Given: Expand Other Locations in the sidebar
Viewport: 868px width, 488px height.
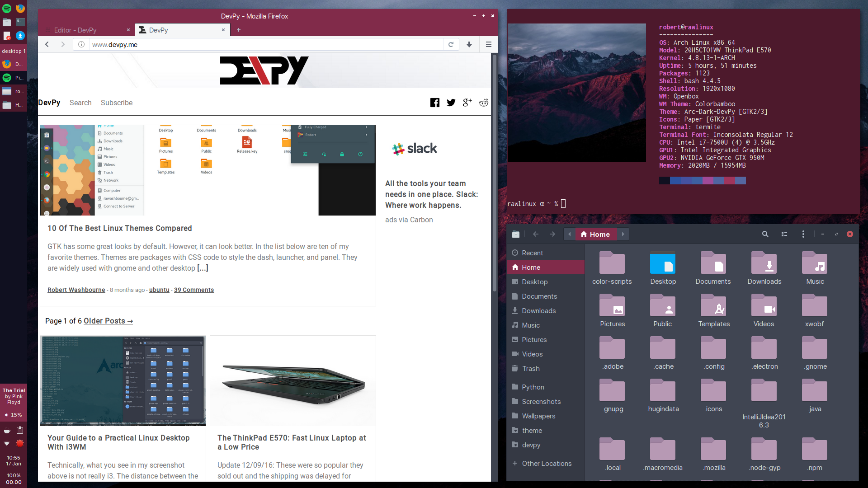Looking at the screenshot, I should [546, 464].
